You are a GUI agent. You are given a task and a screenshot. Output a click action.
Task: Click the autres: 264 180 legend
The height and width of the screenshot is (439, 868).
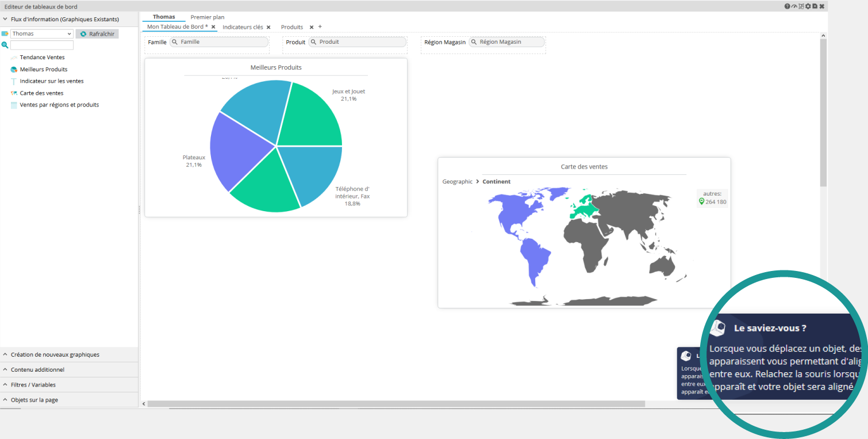tap(712, 198)
